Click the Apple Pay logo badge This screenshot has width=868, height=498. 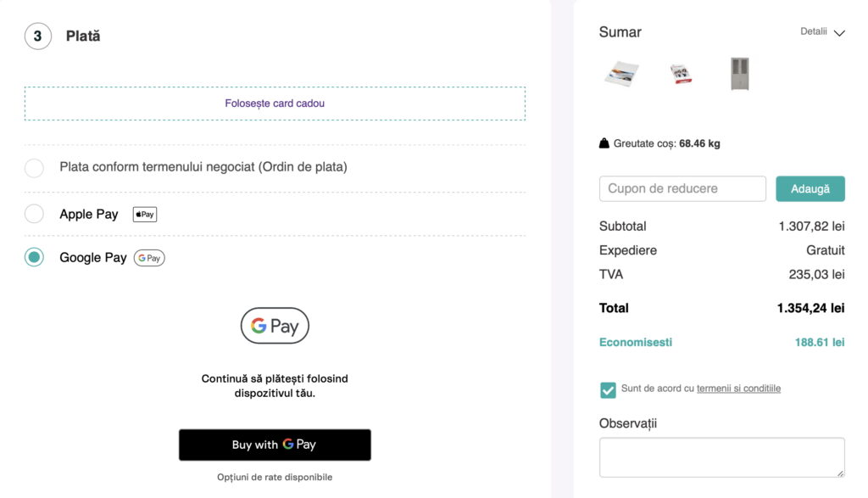pos(144,214)
